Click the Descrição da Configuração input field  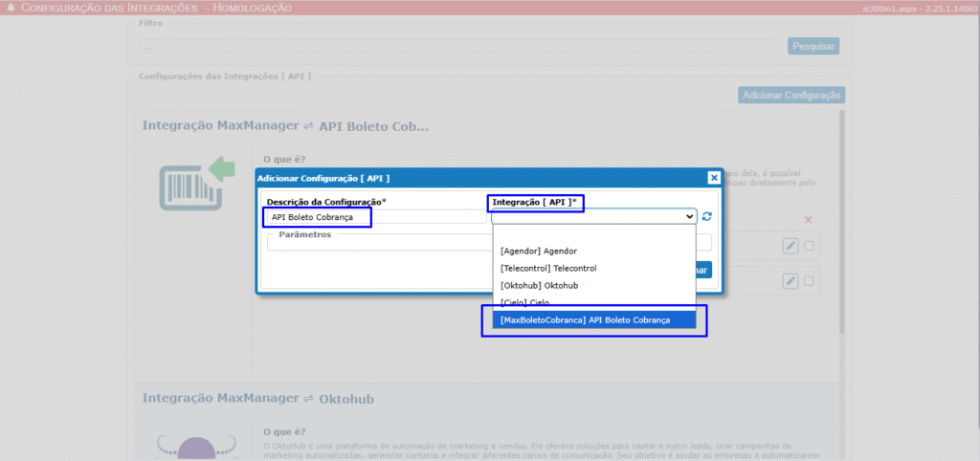tap(375, 217)
